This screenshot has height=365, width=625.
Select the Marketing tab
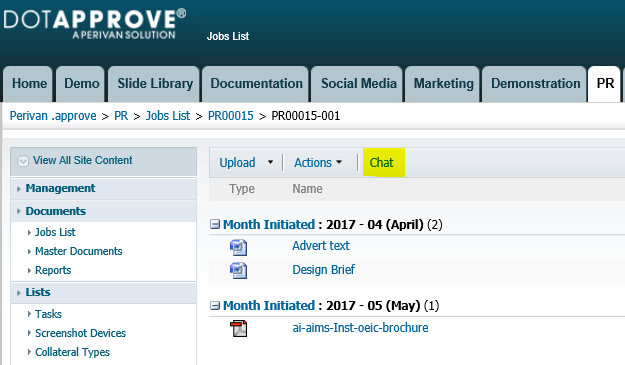pyautogui.click(x=443, y=84)
